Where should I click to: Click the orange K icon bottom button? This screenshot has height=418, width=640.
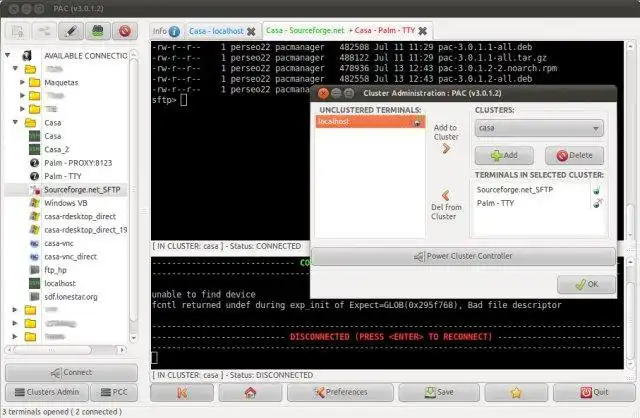182,393
